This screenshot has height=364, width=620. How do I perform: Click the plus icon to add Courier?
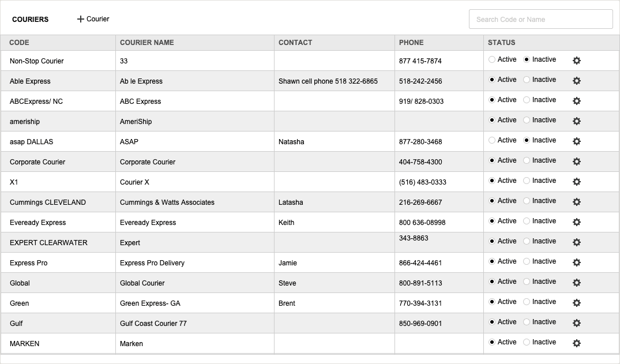coord(81,19)
